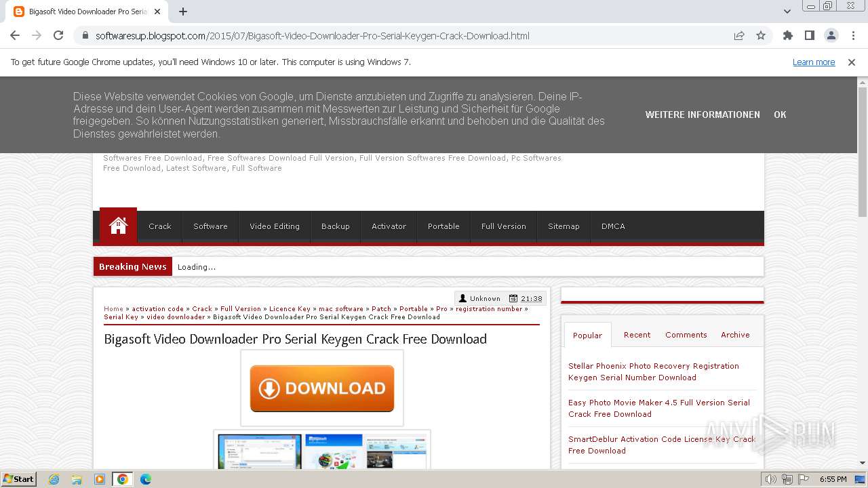Open the Chrome extensions puzzle icon
Image resolution: width=868 pixels, height=488 pixels.
[787, 36]
